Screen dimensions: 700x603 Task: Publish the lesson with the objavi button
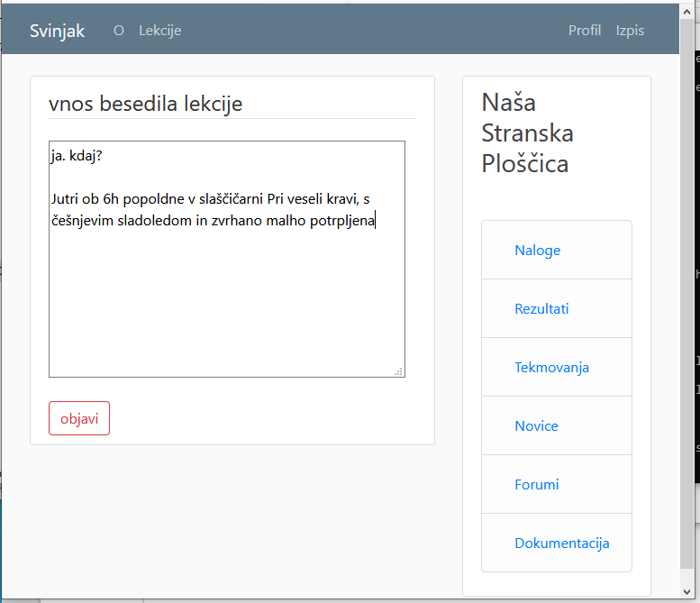79,418
